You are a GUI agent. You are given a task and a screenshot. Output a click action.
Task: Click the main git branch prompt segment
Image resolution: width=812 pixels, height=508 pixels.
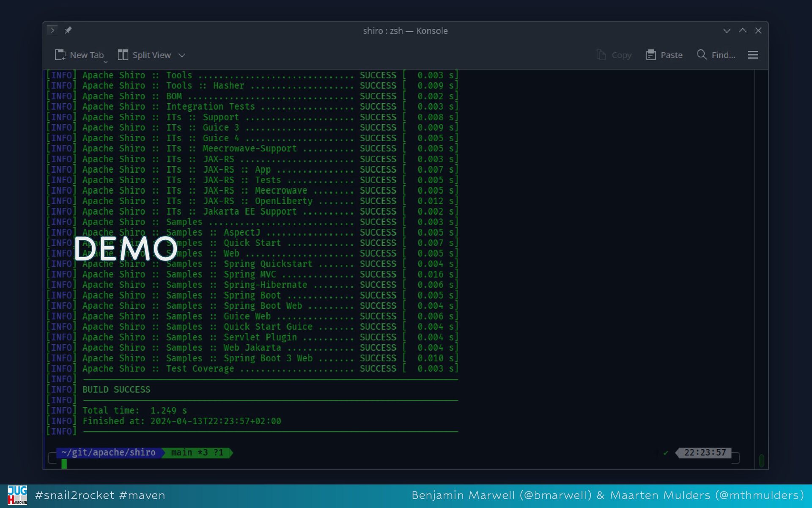[197, 453]
